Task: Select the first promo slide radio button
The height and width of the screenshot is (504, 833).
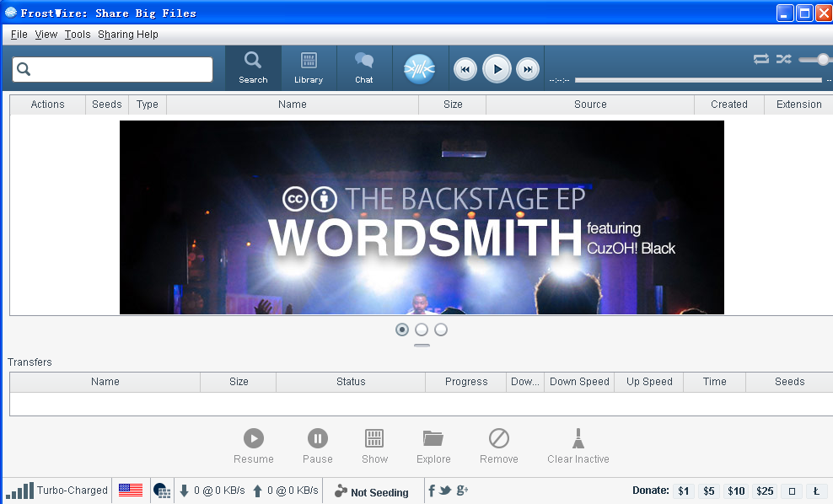Action: click(x=402, y=330)
